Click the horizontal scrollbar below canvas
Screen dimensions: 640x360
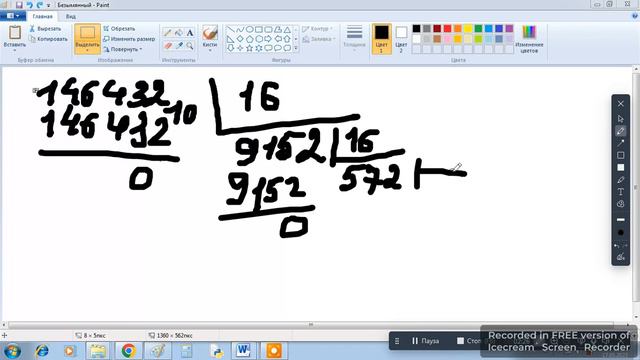coord(311,325)
